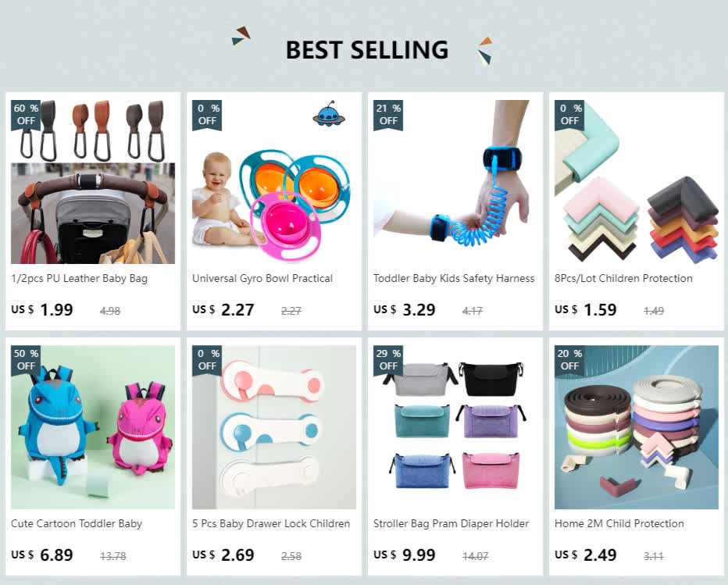
Task: Open the dinosaur backpack product image
Action: (x=93, y=427)
